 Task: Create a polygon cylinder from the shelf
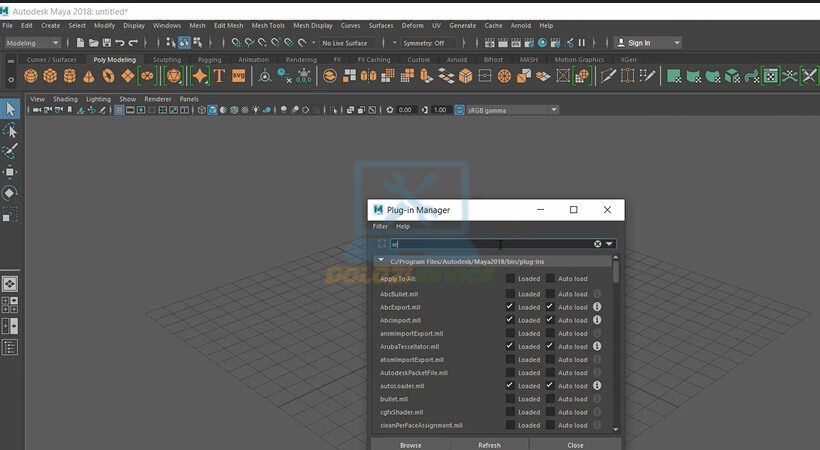[70, 76]
